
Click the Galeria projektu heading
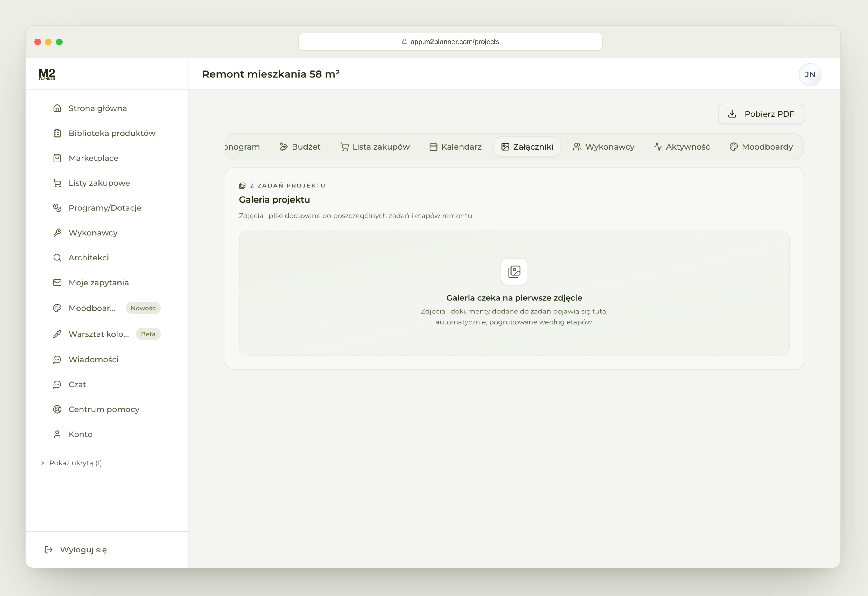click(x=275, y=200)
